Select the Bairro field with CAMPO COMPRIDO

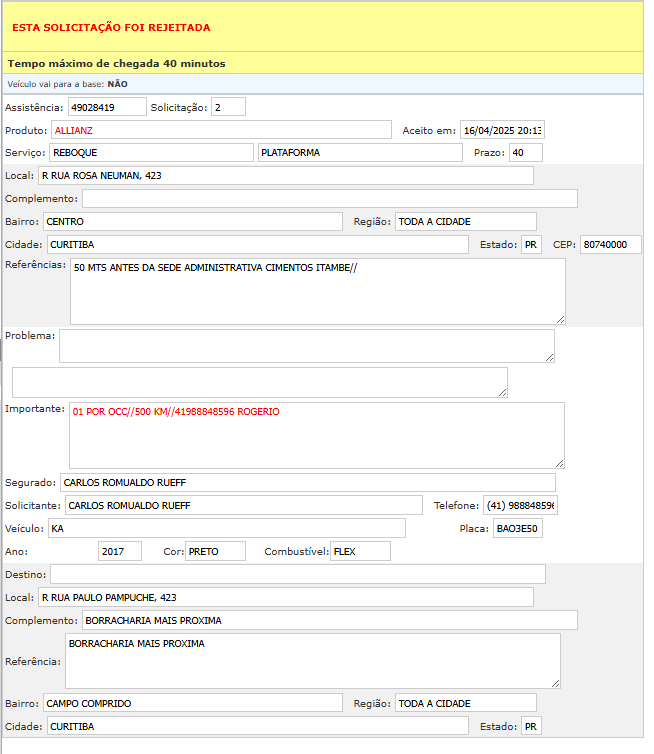(192, 703)
